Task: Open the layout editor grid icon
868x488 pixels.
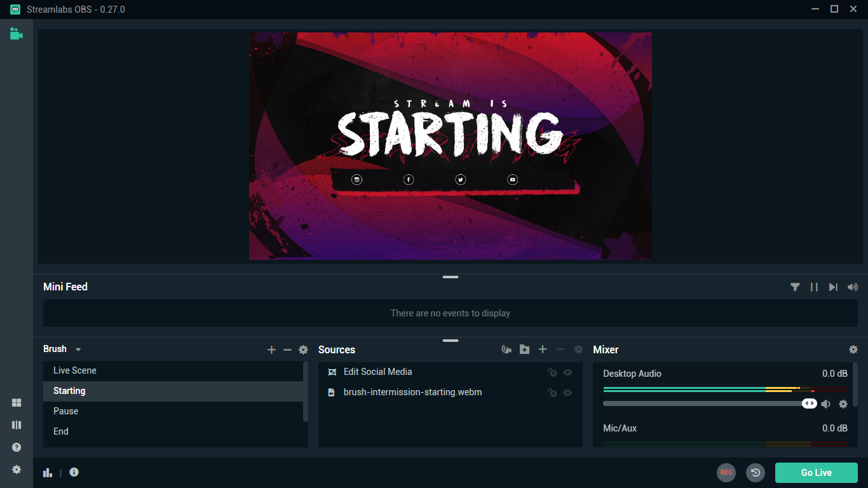Action: (x=17, y=403)
